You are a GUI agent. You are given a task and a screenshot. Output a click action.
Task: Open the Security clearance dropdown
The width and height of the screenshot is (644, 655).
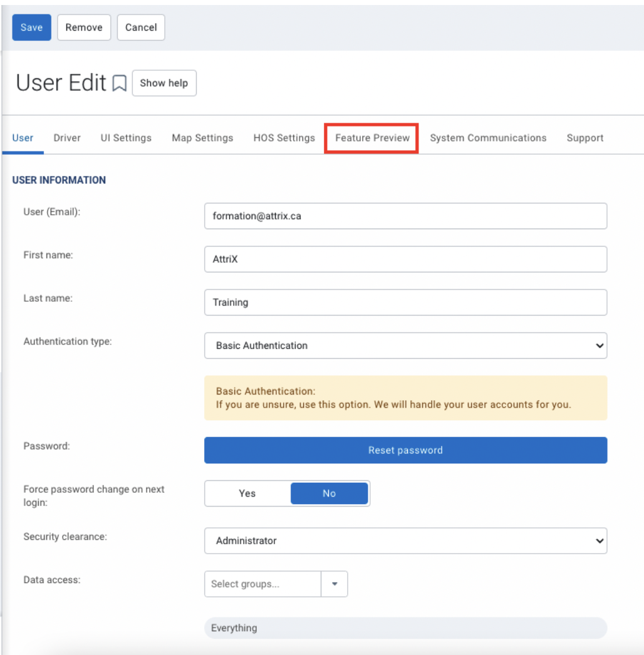405,540
